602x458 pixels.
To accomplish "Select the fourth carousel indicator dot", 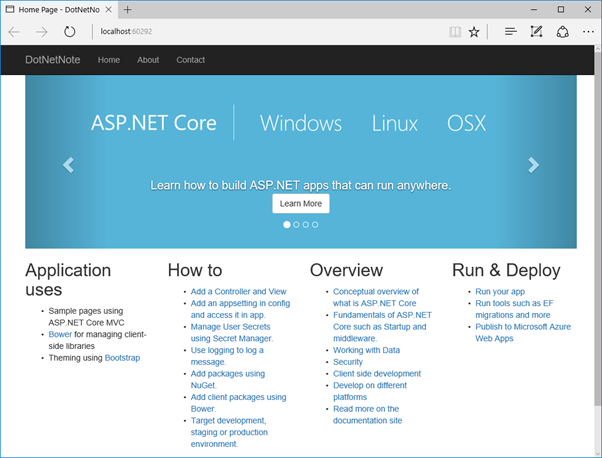I will [x=315, y=225].
